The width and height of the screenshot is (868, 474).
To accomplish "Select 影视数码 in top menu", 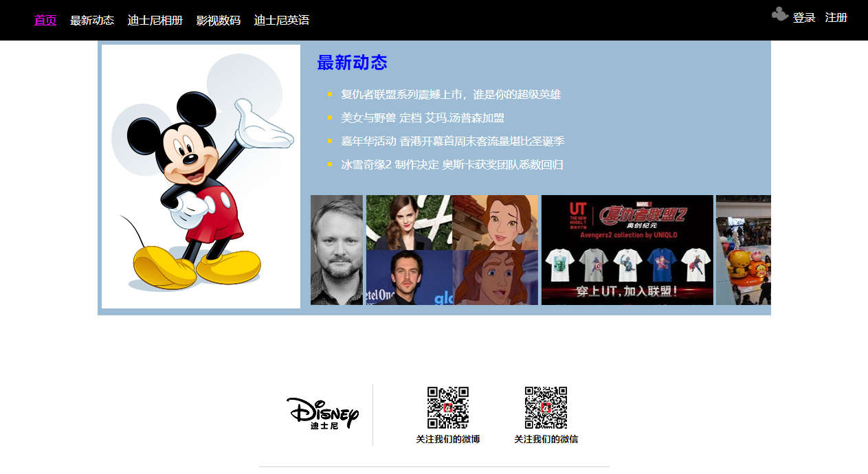I will coord(219,20).
